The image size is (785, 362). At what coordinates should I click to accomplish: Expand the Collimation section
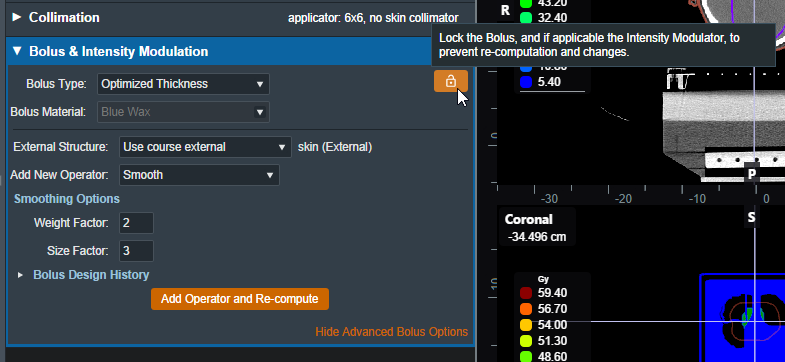(17, 18)
